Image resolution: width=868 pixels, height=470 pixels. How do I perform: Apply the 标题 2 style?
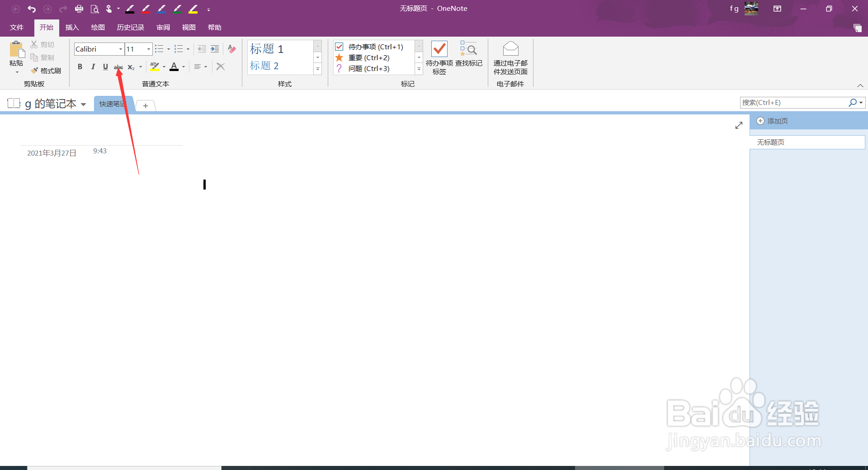[x=264, y=66]
